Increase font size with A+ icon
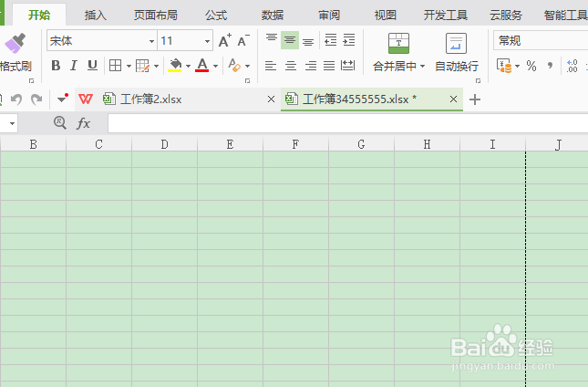Viewport: 588px width, 387px height. pyautogui.click(x=225, y=40)
